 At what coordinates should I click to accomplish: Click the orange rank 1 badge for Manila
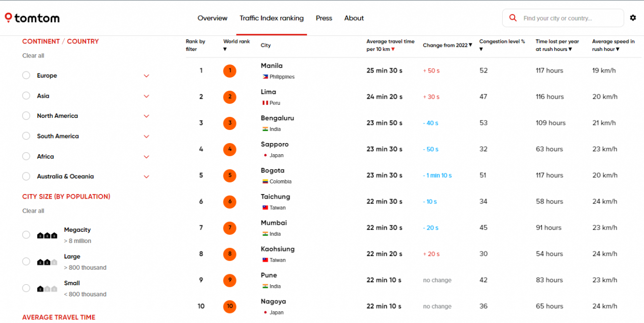pyautogui.click(x=230, y=71)
